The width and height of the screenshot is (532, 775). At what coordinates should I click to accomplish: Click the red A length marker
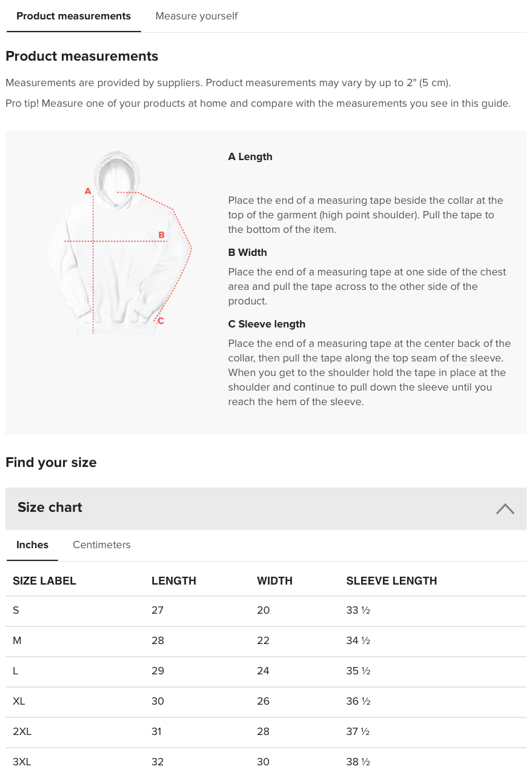pos(88,191)
